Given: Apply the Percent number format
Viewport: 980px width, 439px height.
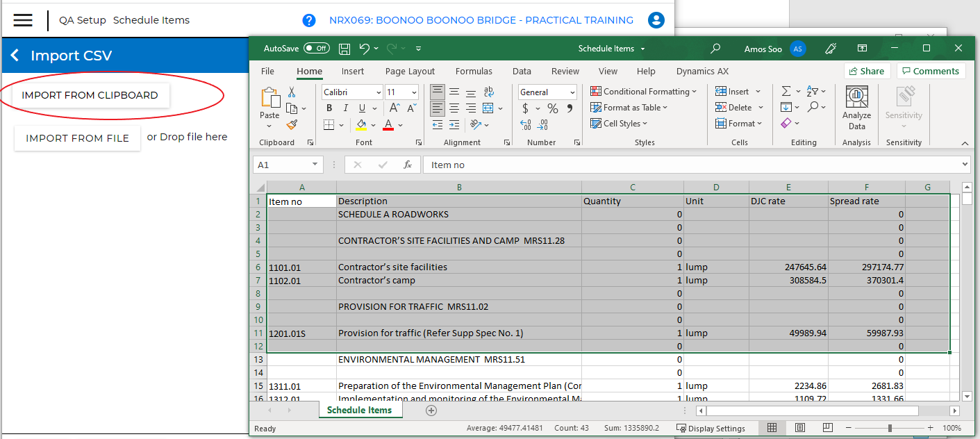Looking at the screenshot, I should [552, 109].
